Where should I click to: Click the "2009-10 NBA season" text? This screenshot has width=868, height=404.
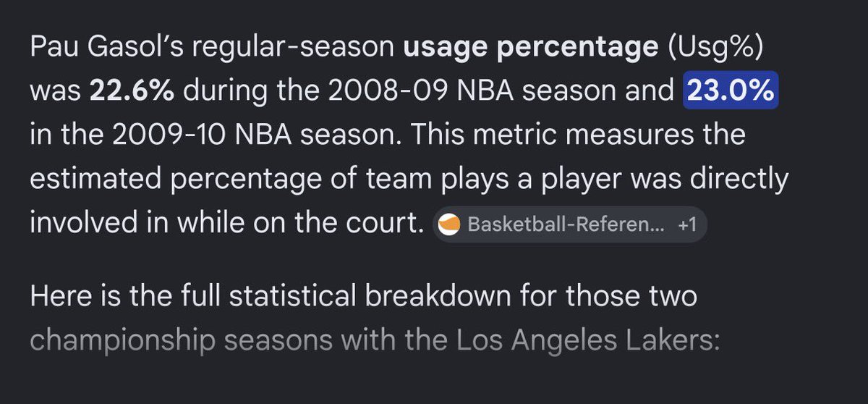pyautogui.click(x=233, y=135)
